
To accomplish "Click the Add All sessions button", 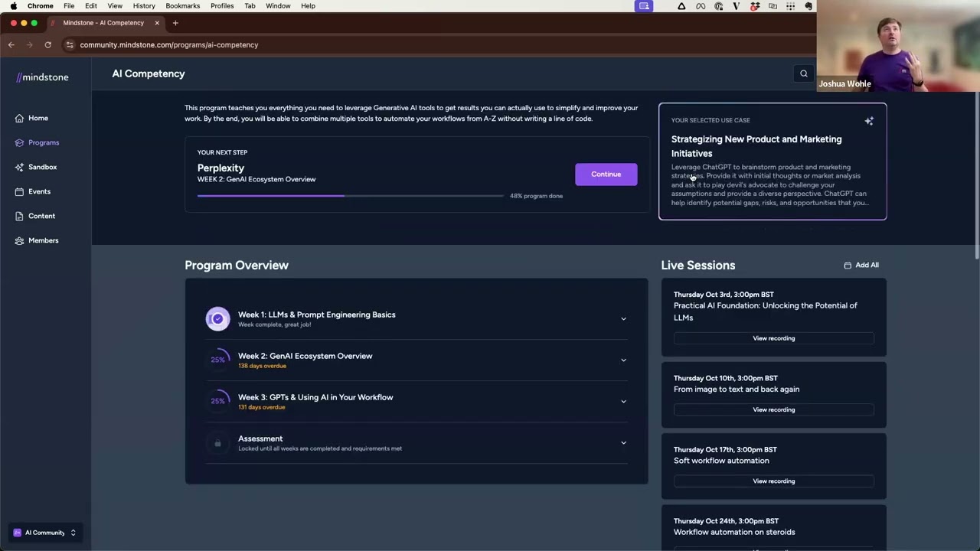I will (861, 266).
